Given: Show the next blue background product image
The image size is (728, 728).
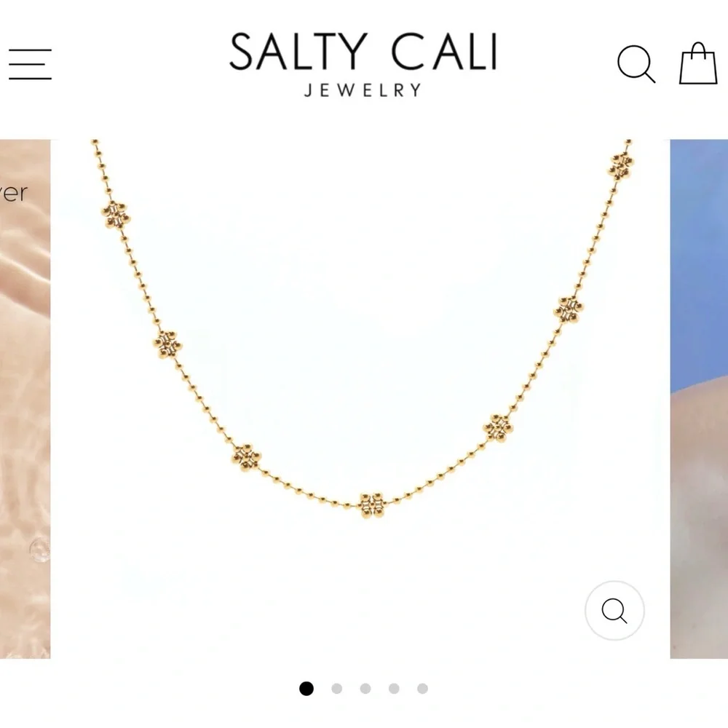Looking at the screenshot, I should click(x=699, y=399).
